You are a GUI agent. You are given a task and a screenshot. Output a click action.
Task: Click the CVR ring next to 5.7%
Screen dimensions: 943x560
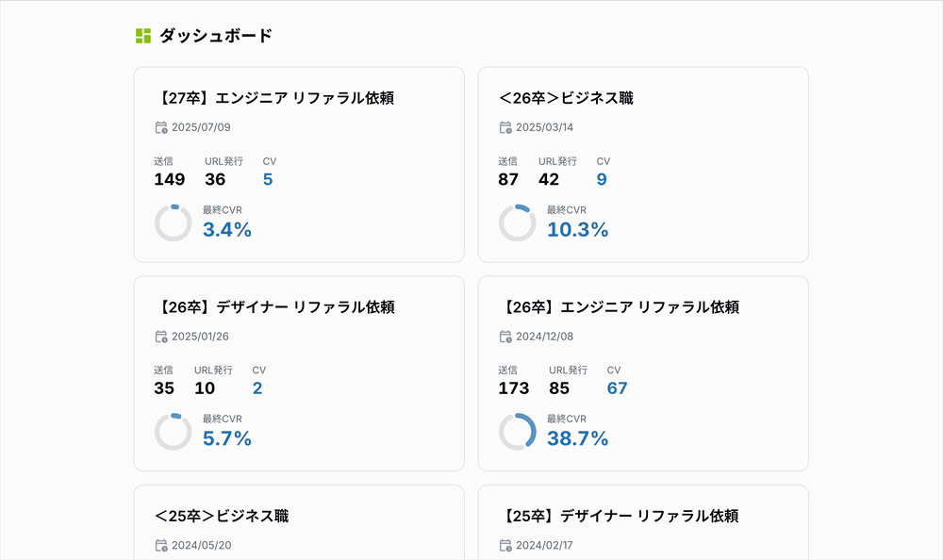click(174, 433)
